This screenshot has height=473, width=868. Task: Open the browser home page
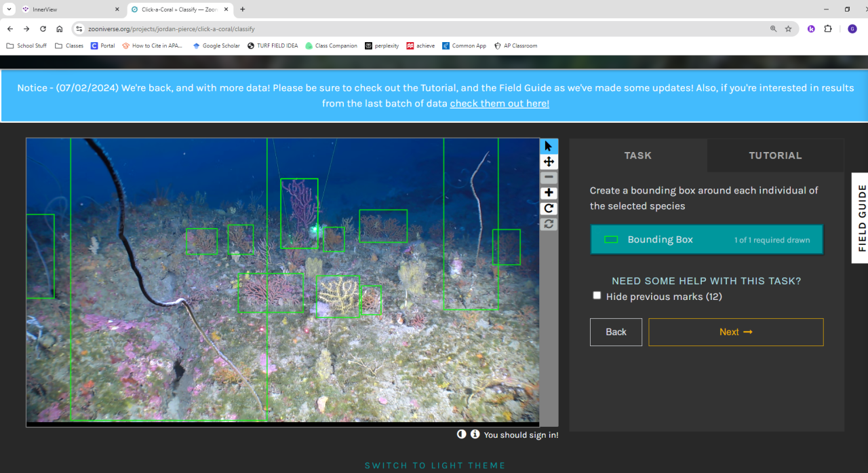coord(60,29)
